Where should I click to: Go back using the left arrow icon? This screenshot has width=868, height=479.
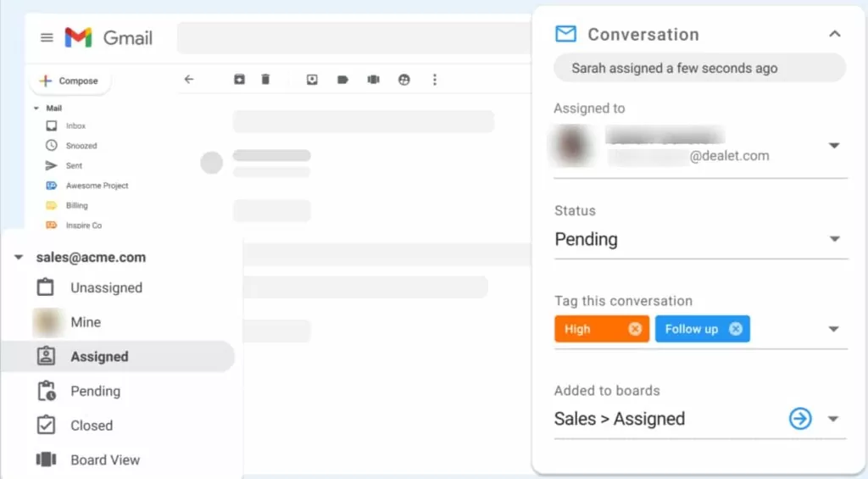click(x=189, y=79)
